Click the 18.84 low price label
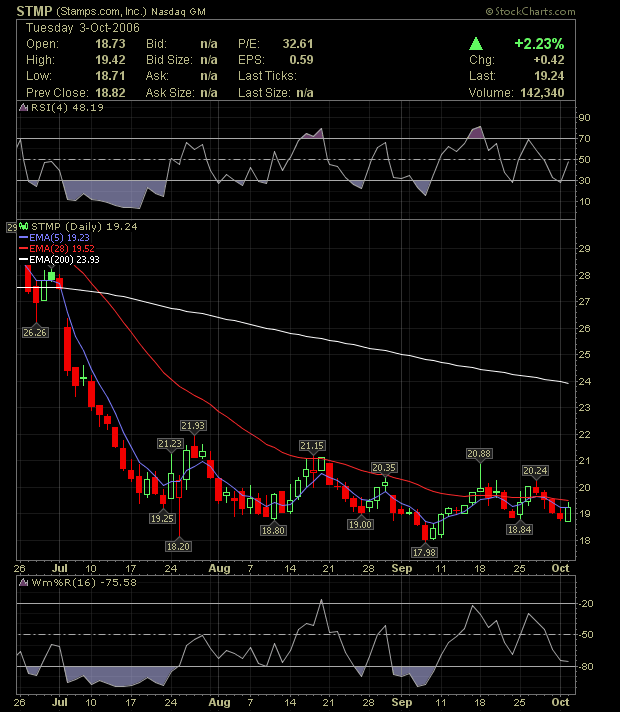This screenshot has width=620, height=712. pyautogui.click(x=520, y=529)
